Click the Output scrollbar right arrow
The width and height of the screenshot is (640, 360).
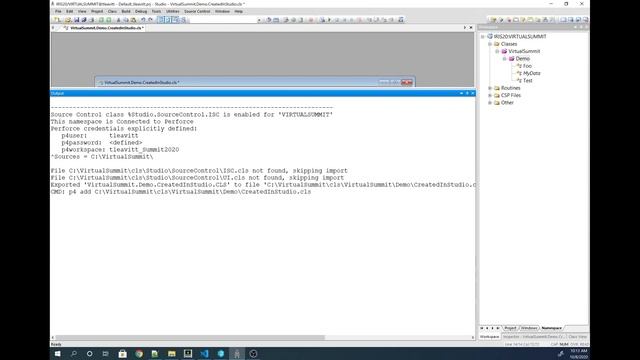click(x=473, y=338)
